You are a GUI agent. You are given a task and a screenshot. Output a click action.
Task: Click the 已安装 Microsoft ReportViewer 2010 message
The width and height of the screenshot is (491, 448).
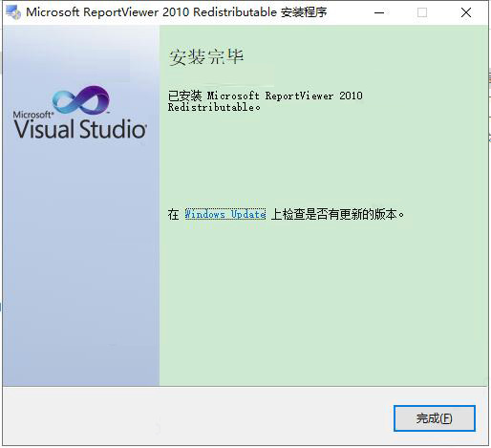point(266,101)
